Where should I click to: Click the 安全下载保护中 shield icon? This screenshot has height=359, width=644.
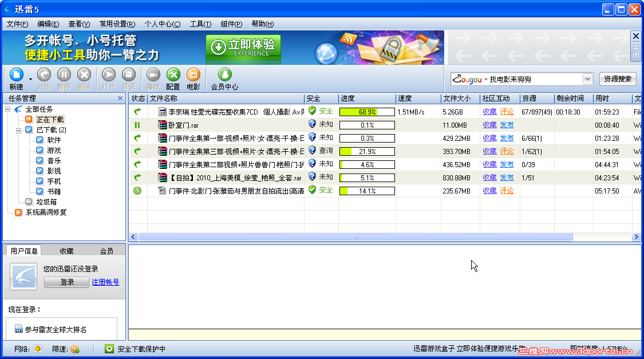(x=109, y=349)
